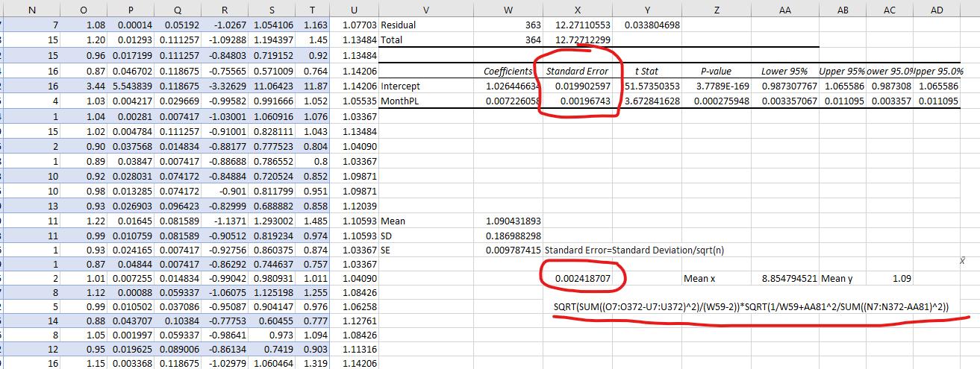The image size is (980, 369).
Task: Select the Mean x value 8.854794521
Action: tap(784, 278)
